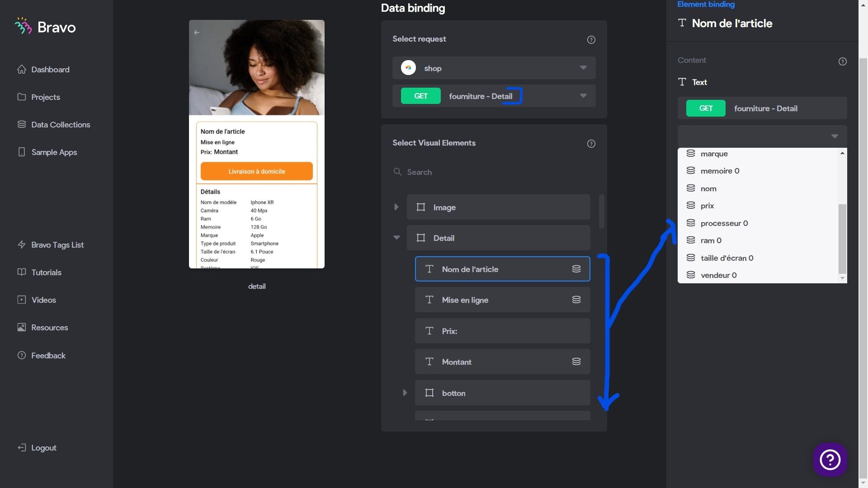The height and width of the screenshot is (488, 868).
Task: Choose processeur 0 from field list
Action: (x=758, y=223)
